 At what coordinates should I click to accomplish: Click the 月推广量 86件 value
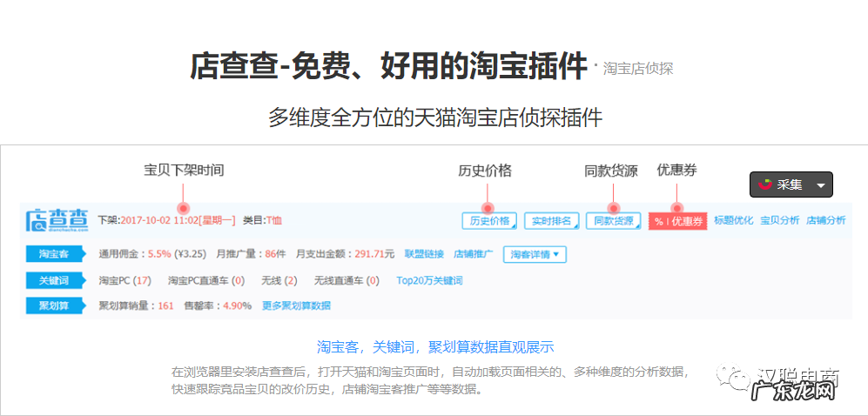276,254
